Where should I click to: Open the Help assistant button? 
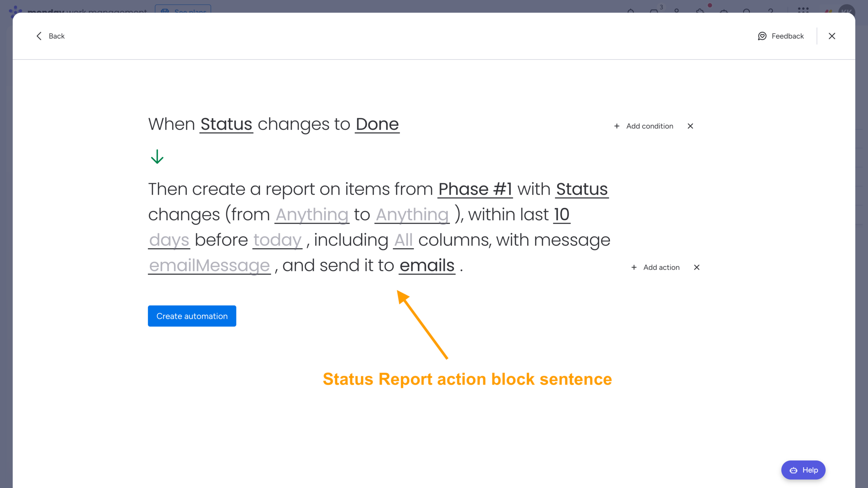(x=803, y=470)
